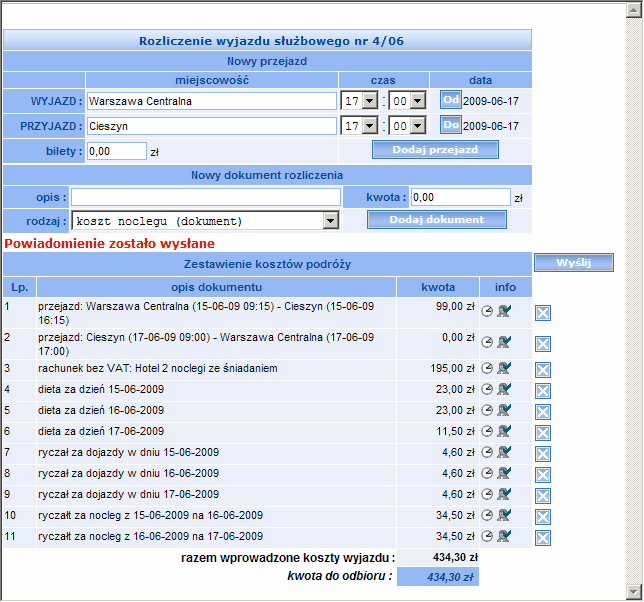Delete ryczałt za nocleg 16-06-2009 na 17-06-2009

click(543, 538)
